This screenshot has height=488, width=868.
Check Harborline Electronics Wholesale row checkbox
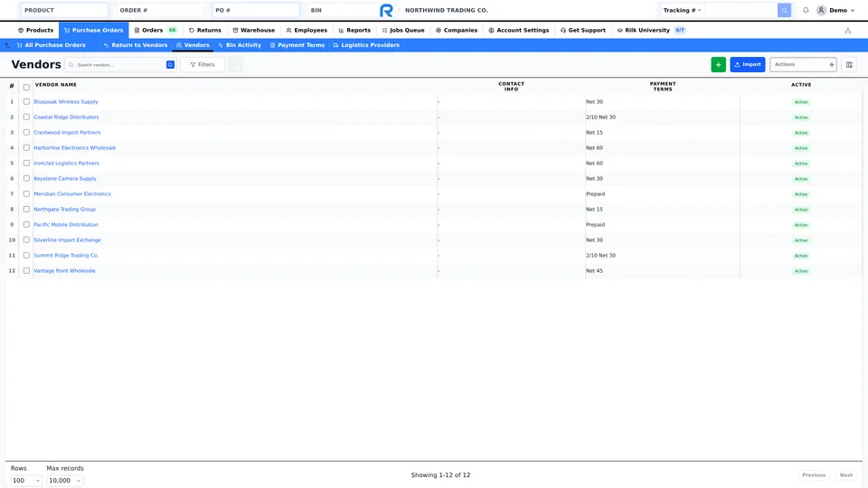pyautogui.click(x=26, y=147)
